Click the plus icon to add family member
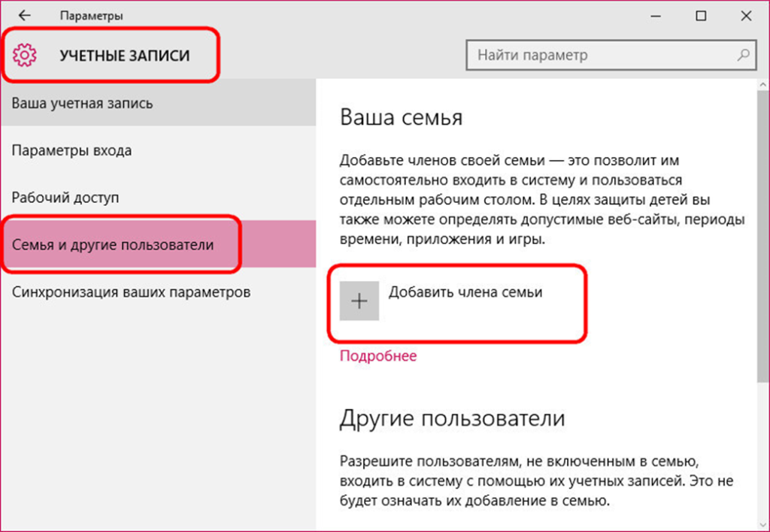The image size is (770, 532). point(359,301)
